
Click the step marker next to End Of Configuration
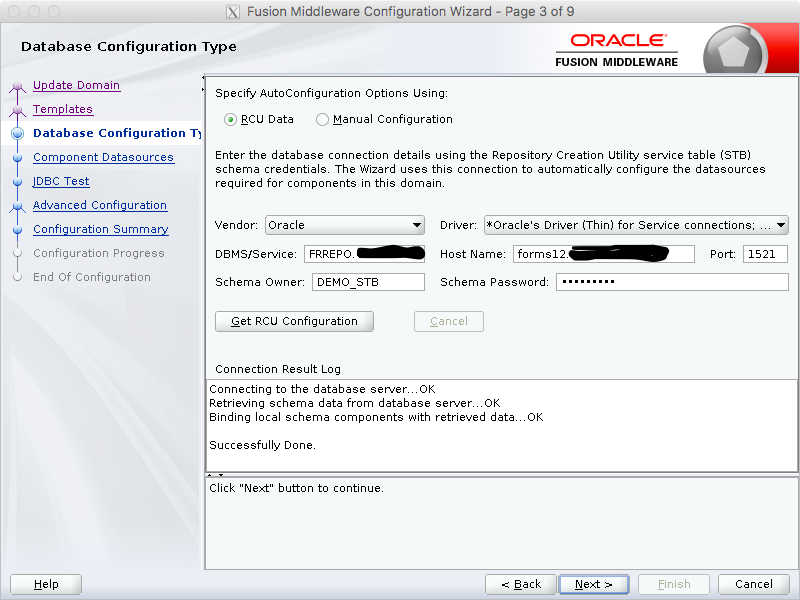(16, 277)
